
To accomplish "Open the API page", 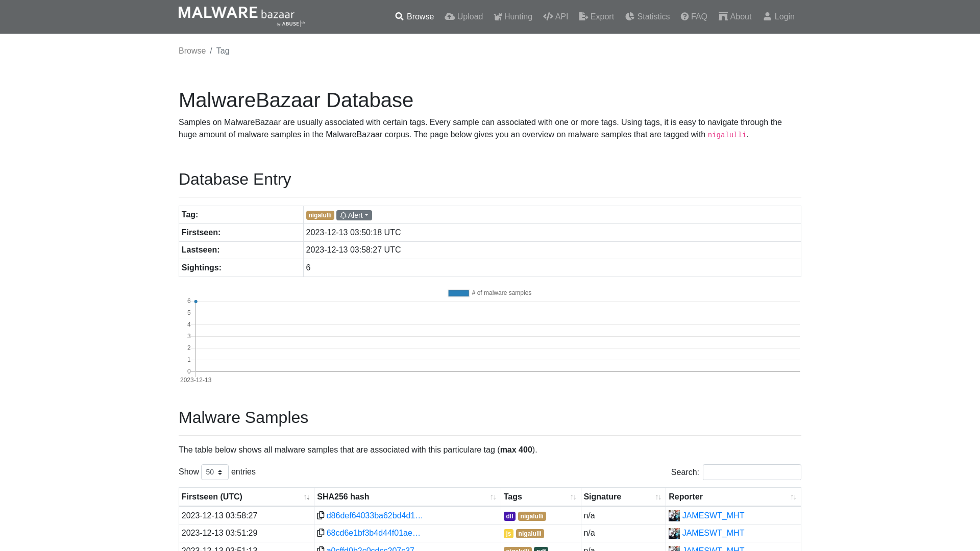I will click(x=555, y=17).
